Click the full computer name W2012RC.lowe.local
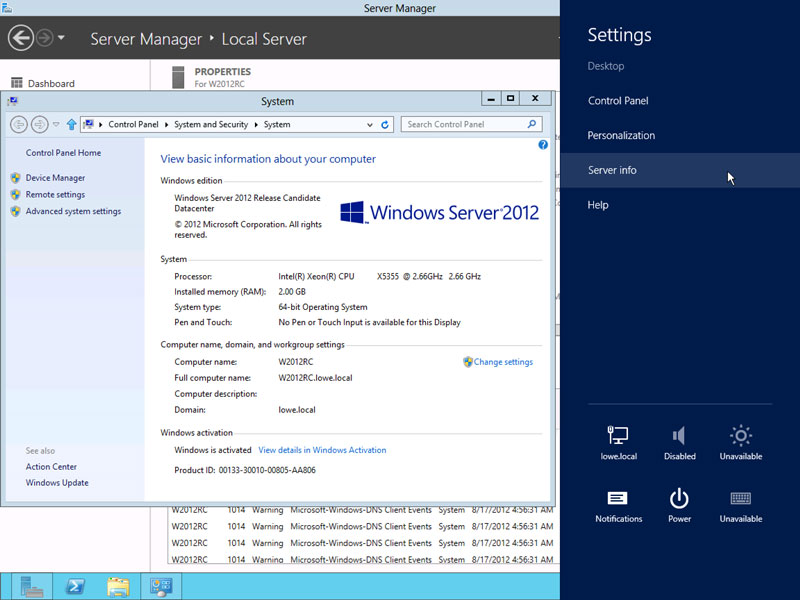Image resolution: width=800 pixels, height=600 pixels. coord(315,378)
